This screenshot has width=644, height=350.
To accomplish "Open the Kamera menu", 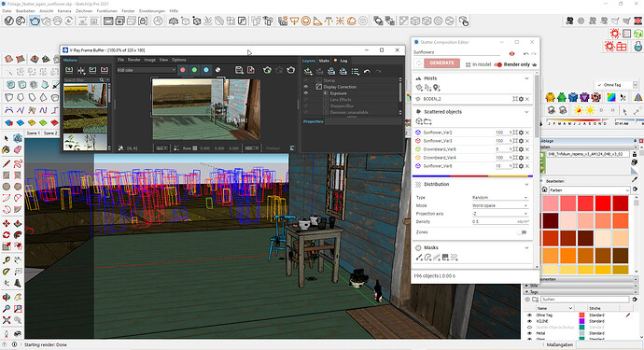I will [64, 11].
